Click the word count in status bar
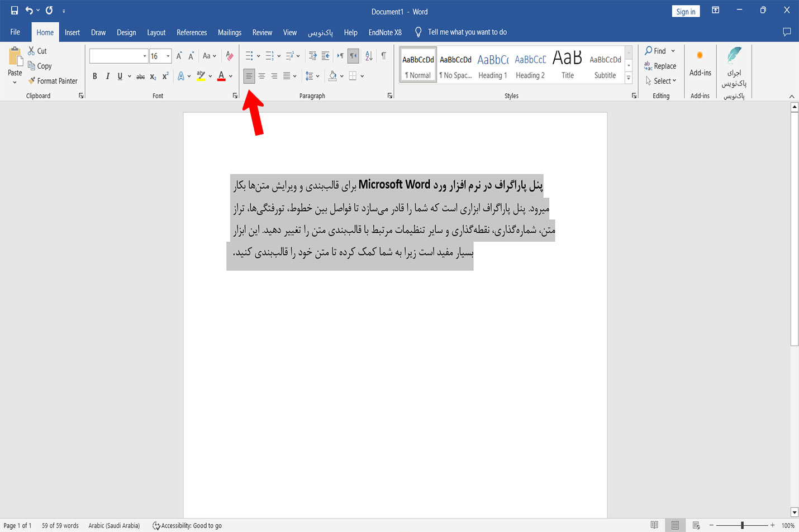This screenshot has width=799, height=532. point(60,525)
